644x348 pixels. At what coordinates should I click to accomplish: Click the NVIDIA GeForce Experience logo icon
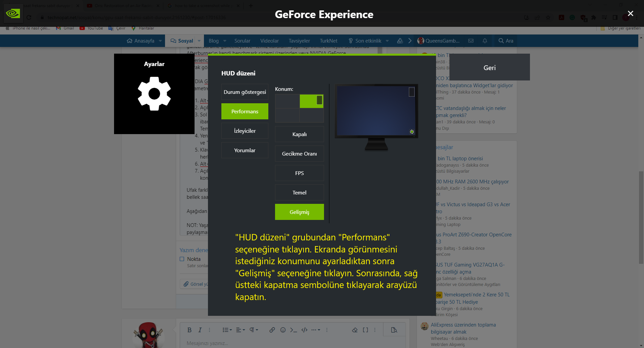pyautogui.click(x=13, y=13)
